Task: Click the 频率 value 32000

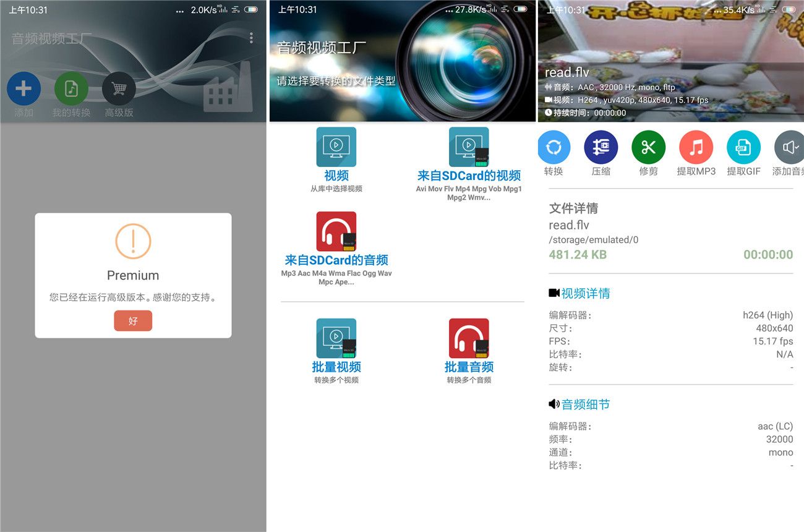Action: point(779,439)
